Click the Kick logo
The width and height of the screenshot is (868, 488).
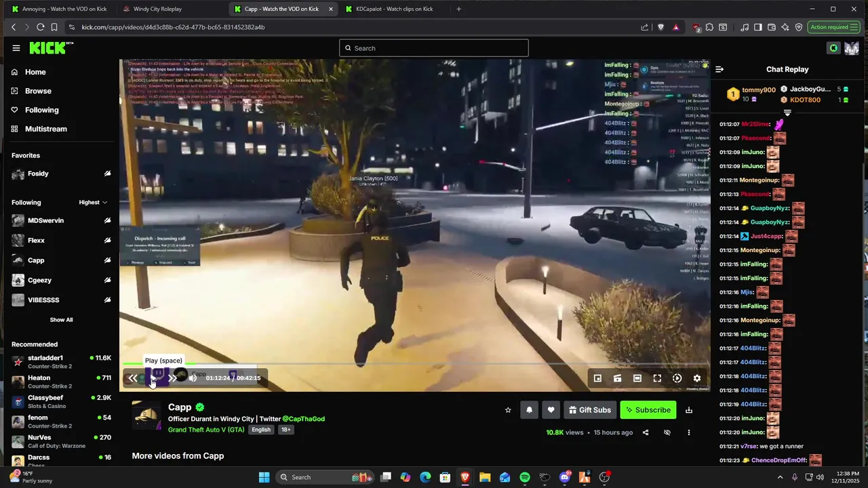pyautogui.click(x=51, y=47)
